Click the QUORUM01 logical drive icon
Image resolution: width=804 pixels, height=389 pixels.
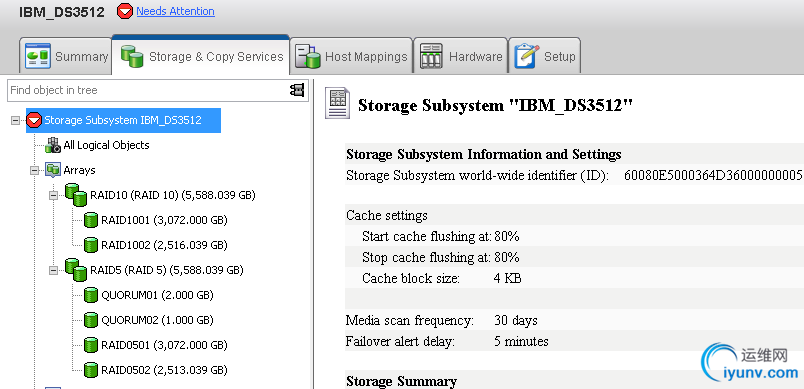tap(91, 295)
